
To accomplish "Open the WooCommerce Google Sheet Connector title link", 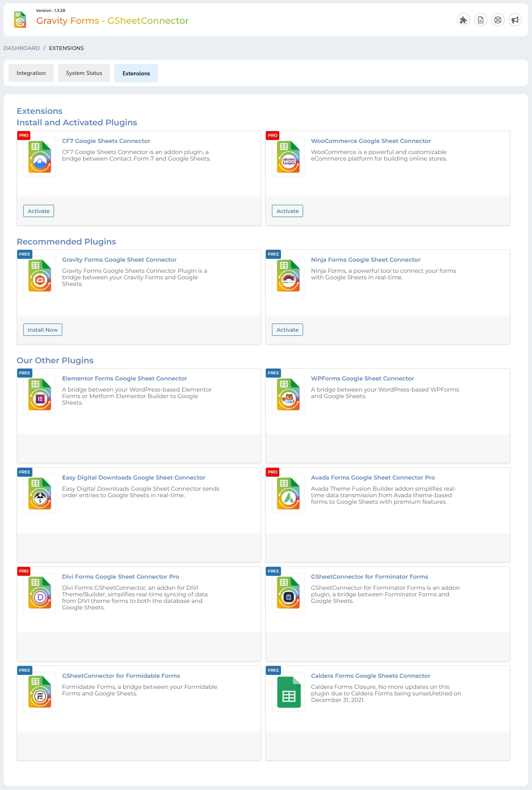I will click(371, 141).
